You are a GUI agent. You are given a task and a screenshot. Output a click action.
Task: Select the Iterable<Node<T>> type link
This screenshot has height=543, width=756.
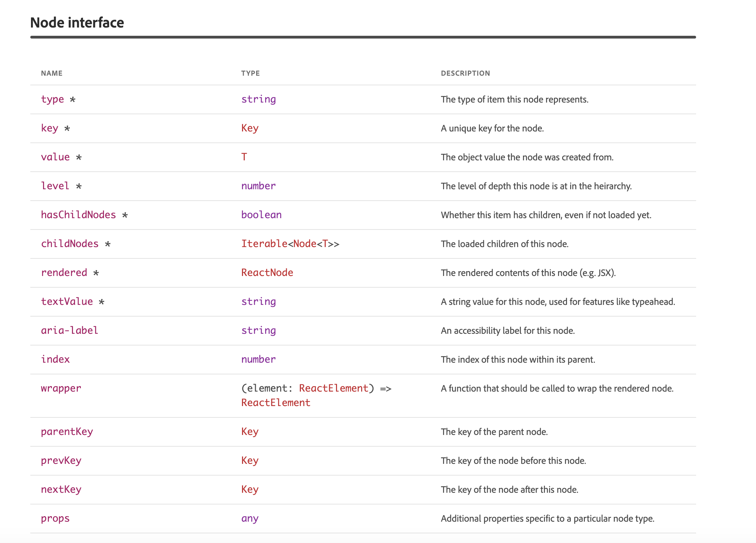[x=290, y=244]
